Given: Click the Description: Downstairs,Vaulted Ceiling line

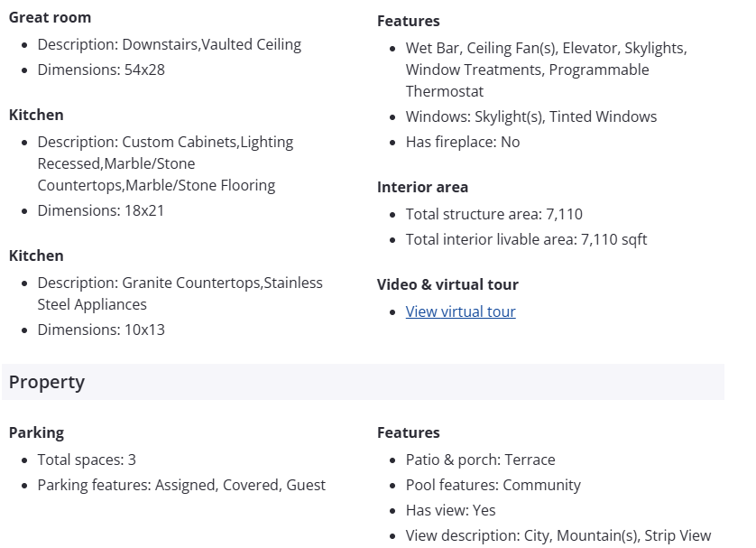Looking at the screenshot, I should coord(170,44).
